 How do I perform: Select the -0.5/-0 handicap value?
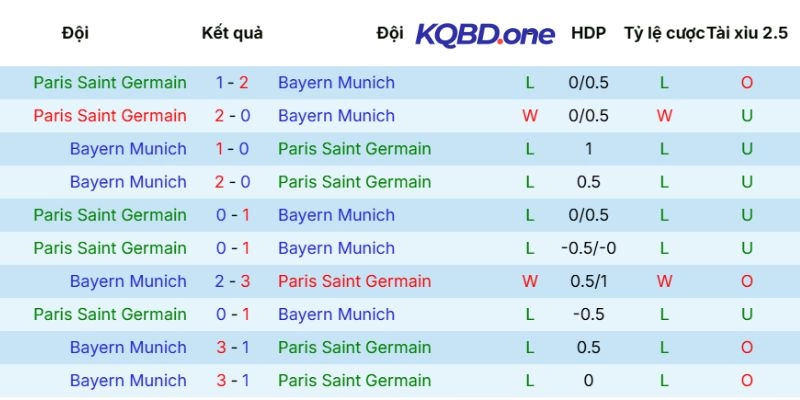588,248
